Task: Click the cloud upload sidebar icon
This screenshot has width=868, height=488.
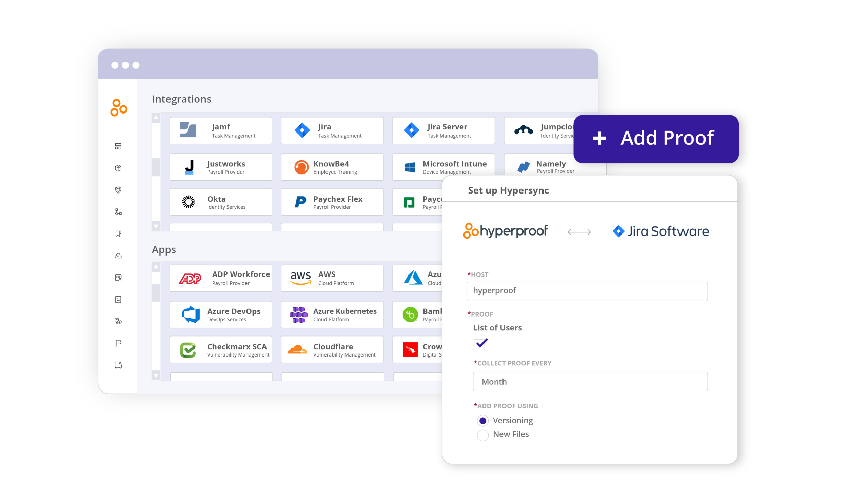Action: 118,256
